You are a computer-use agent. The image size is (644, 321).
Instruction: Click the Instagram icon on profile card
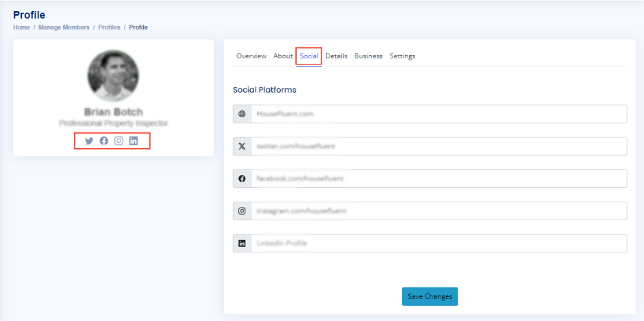pyautogui.click(x=119, y=141)
